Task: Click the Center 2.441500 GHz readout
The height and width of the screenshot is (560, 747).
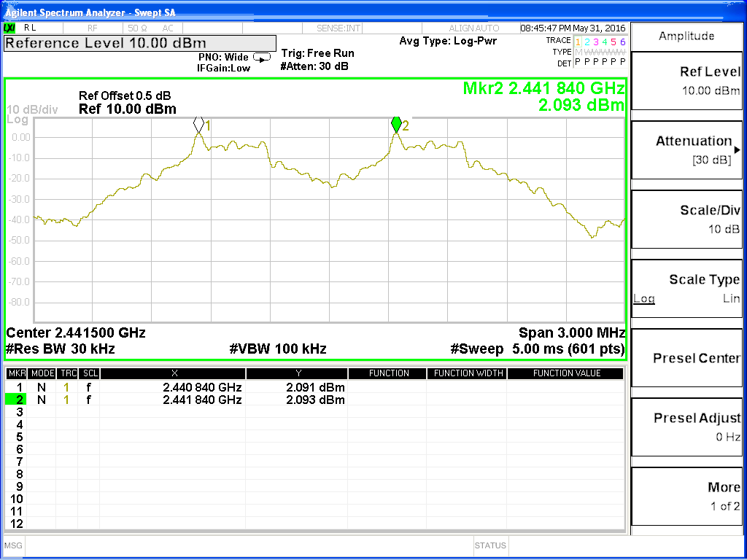Action: 76,332
